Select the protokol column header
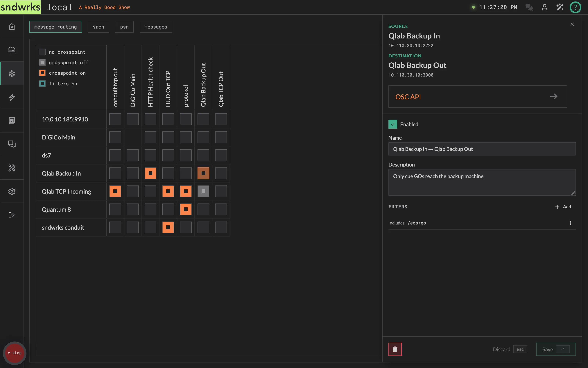588x368 pixels. point(186,96)
